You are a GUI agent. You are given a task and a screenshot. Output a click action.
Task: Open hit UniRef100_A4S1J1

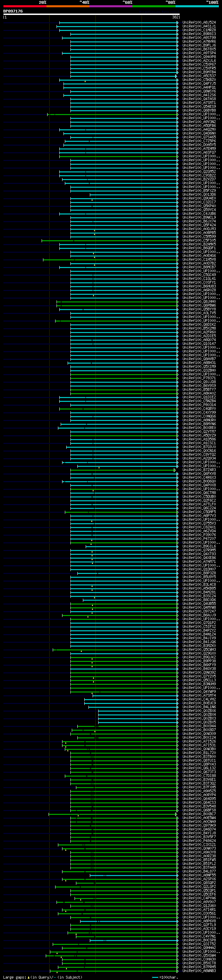point(199,26)
